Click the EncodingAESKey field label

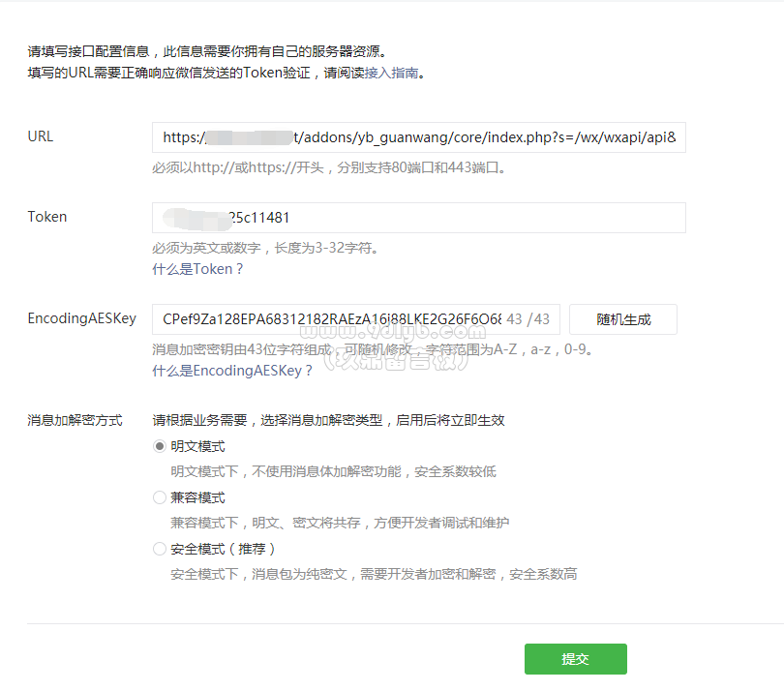pyautogui.click(x=82, y=318)
